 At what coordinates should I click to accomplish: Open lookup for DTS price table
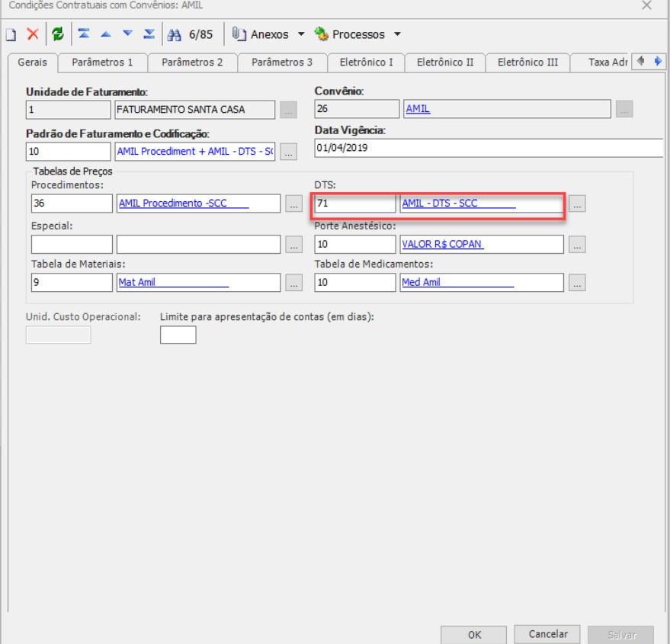(x=577, y=203)
